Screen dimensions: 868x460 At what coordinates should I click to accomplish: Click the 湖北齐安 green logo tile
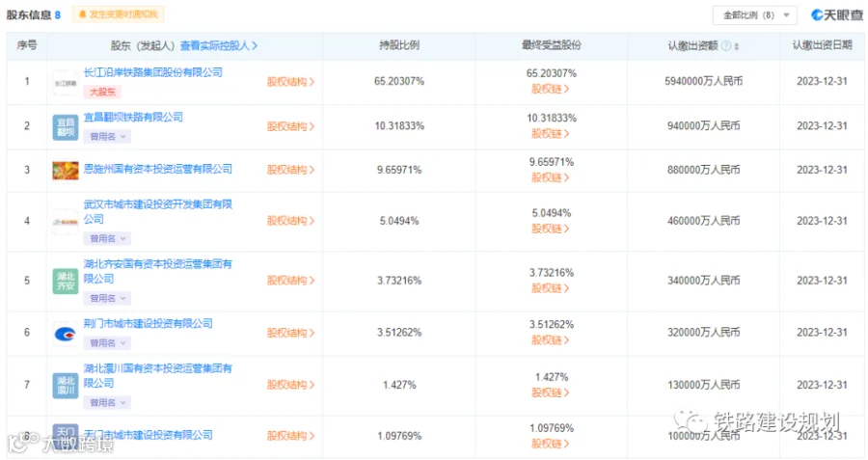66,281
